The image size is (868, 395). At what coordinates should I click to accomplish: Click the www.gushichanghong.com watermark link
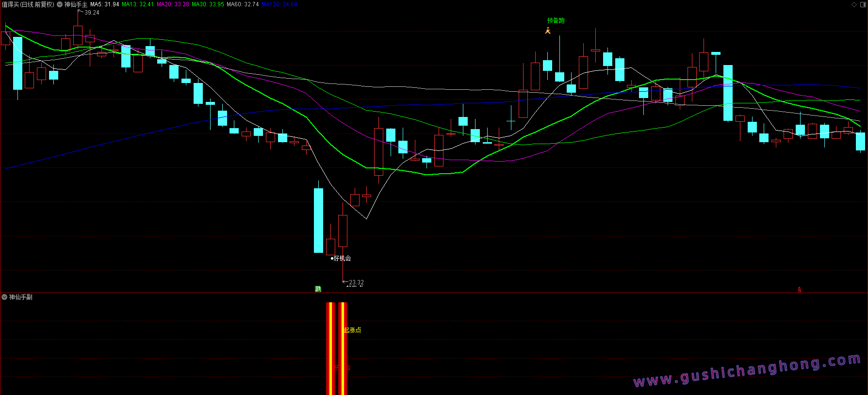[747, 371]
